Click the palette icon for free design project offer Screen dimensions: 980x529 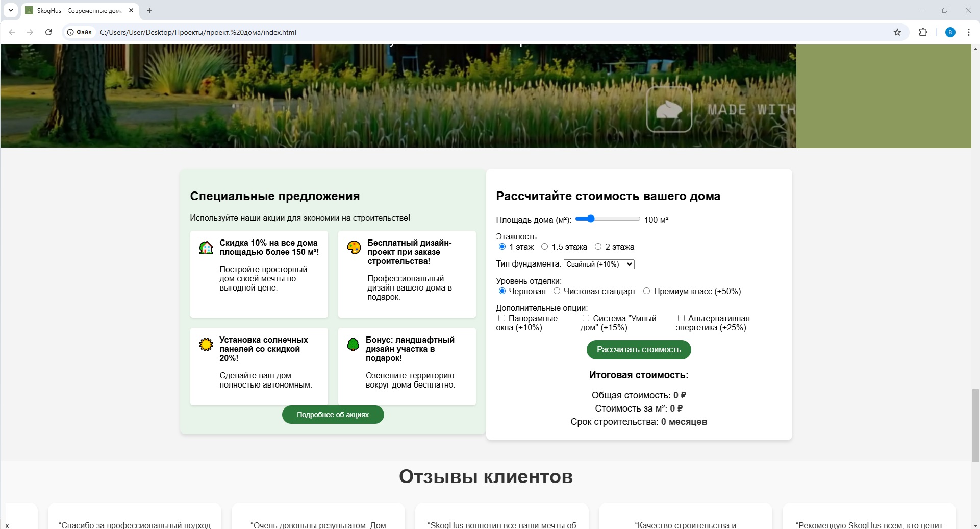click(x=354, y=248)
